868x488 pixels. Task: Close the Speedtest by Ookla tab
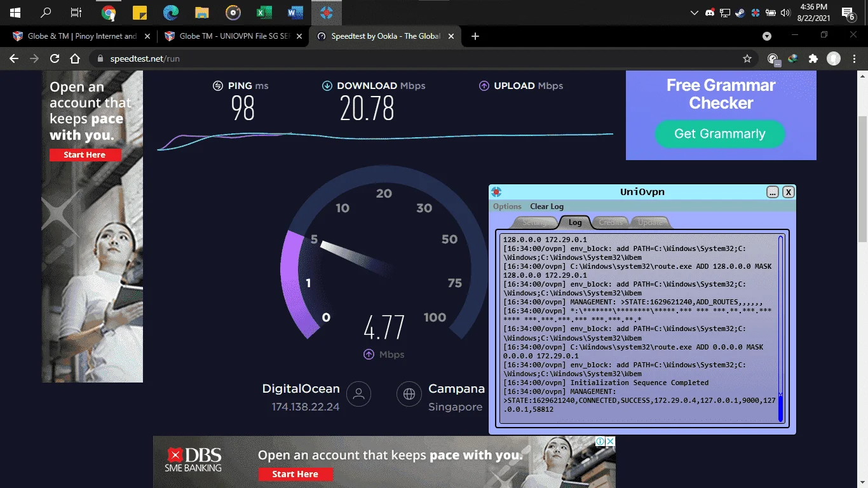[452, 36]
